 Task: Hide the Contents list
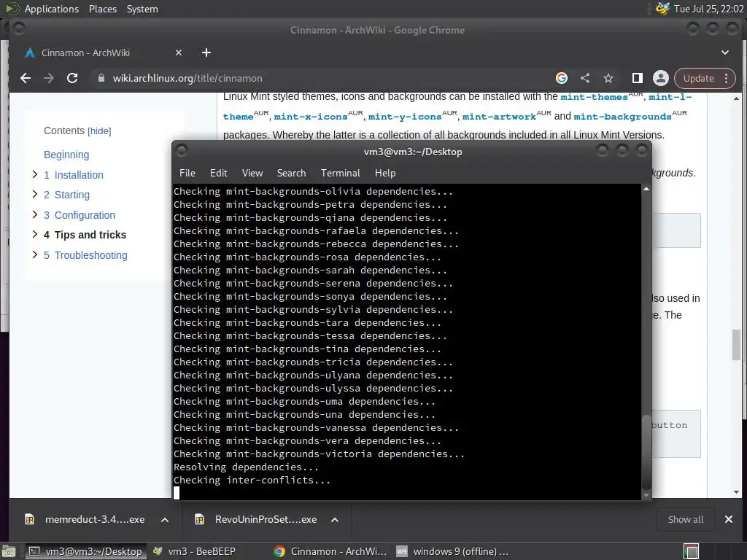click(x=99, y=131)
